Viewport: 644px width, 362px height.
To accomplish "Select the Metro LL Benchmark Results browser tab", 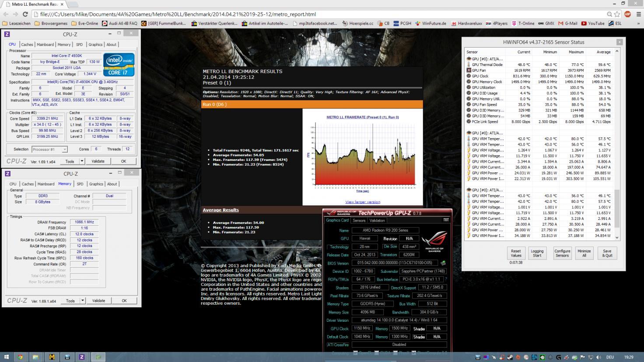I will (x=33, y=4).
